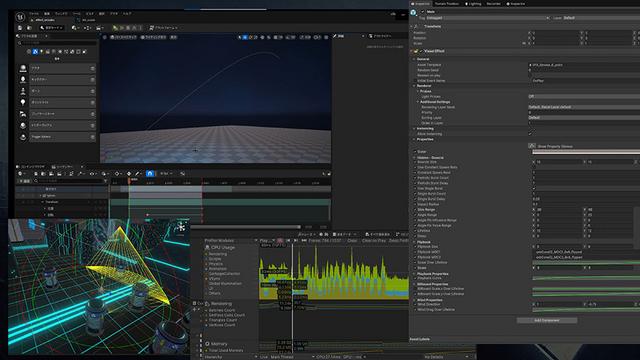Click the Add Component button
The width and height of the screenshot is (640, 360).
(x=547, y=320)
